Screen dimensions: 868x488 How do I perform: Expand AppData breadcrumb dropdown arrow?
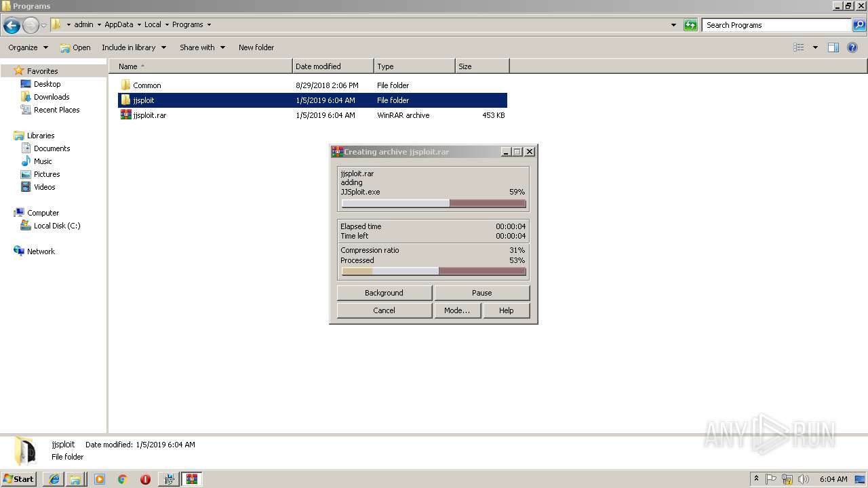point(138,25)
